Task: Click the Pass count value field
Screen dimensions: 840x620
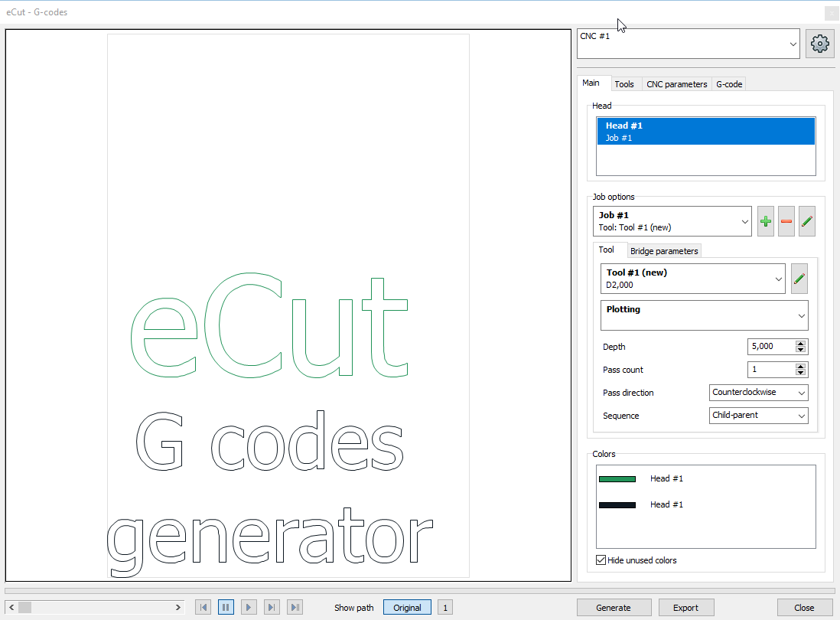Action: 771,370
